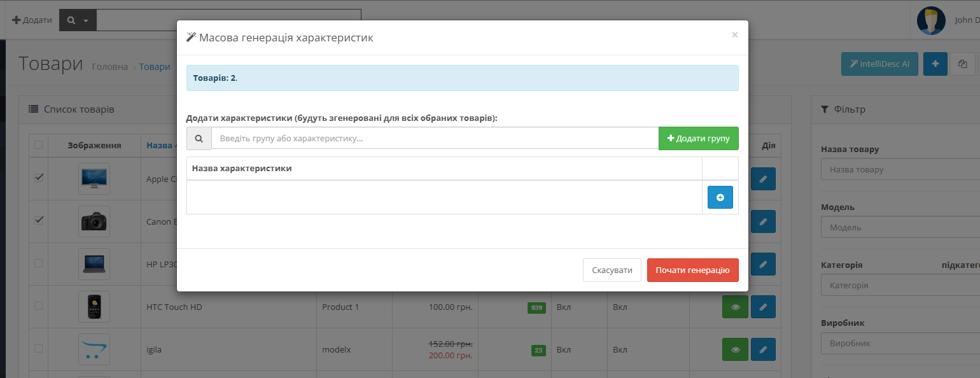Viewport: 980px width, 378px height.
Task: Focus the Введіть групу або характеристику field
Action: (435, 138)
